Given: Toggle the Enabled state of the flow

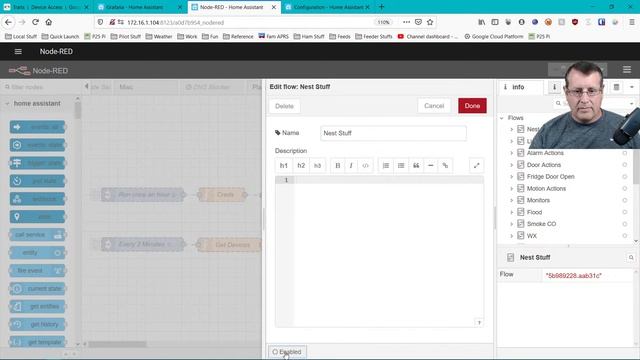Looking at the screenshot, I should coord(287,352).
